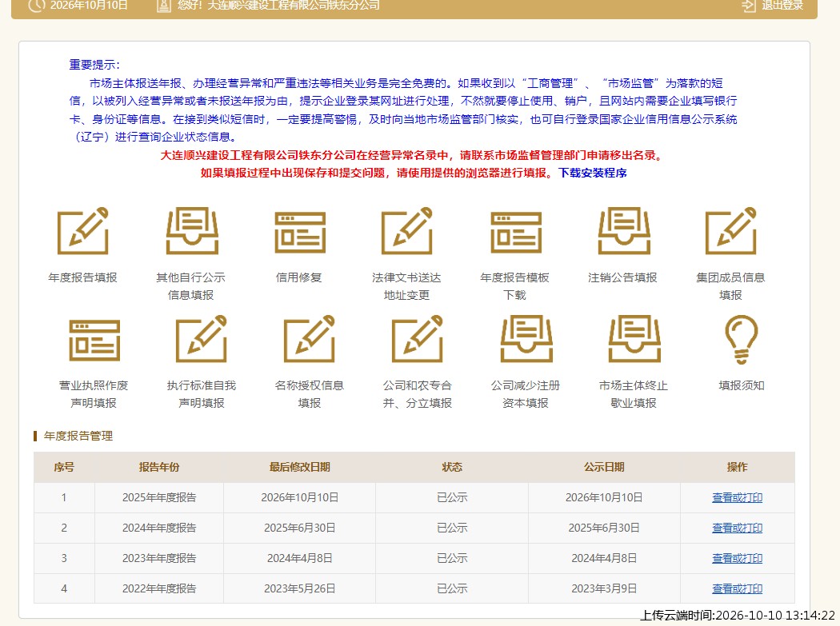Click the 年度报告填报 label text

click(x=83, y=277)
